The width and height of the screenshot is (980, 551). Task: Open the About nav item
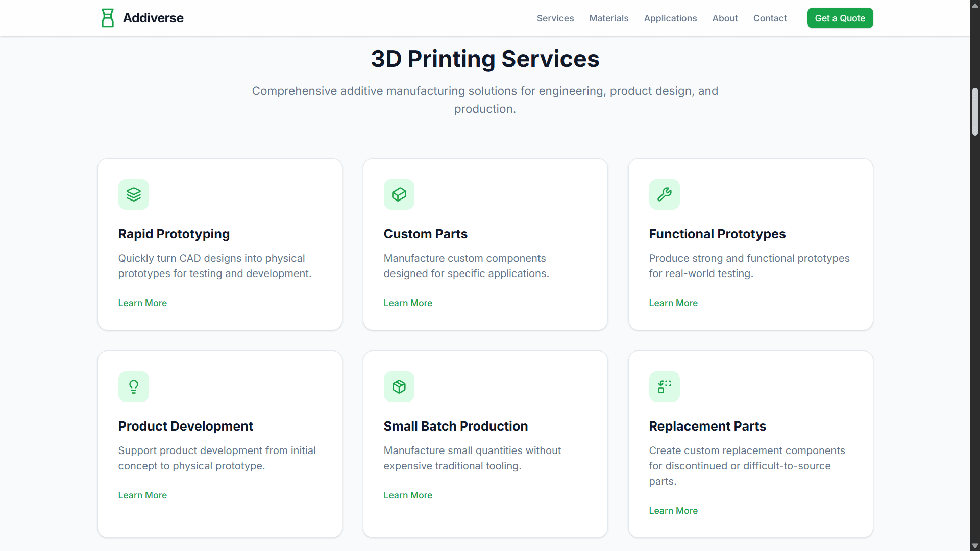[725, 18]
